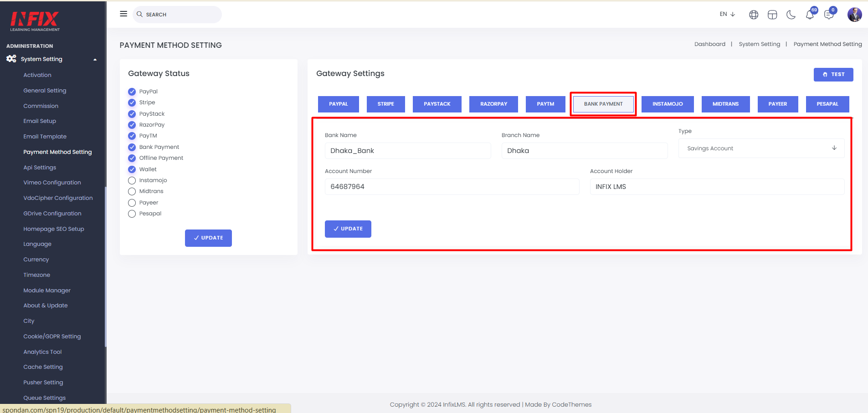Open Pusher Setting in sidebar

(43, 382)
